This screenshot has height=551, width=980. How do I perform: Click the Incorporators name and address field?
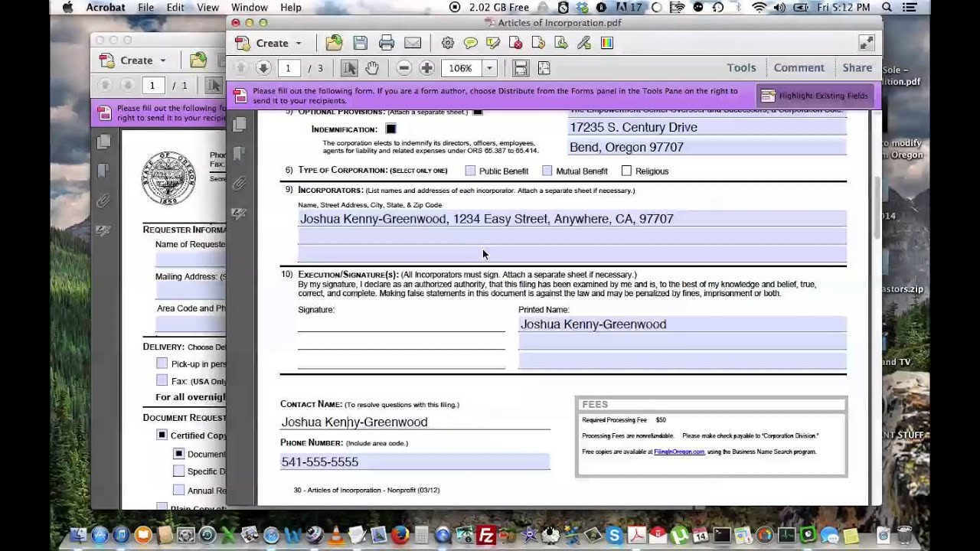coord(572,219)
